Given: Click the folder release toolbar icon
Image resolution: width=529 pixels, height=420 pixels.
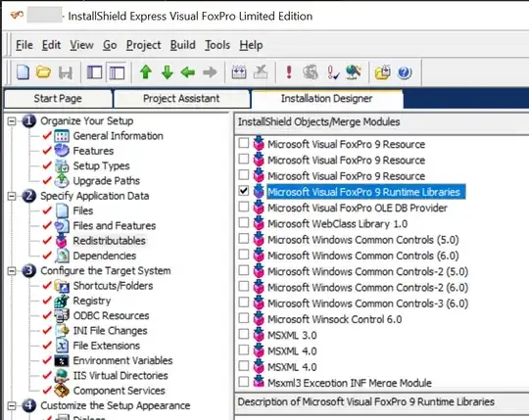Looking at the screenshot, I should coord(383,72).
